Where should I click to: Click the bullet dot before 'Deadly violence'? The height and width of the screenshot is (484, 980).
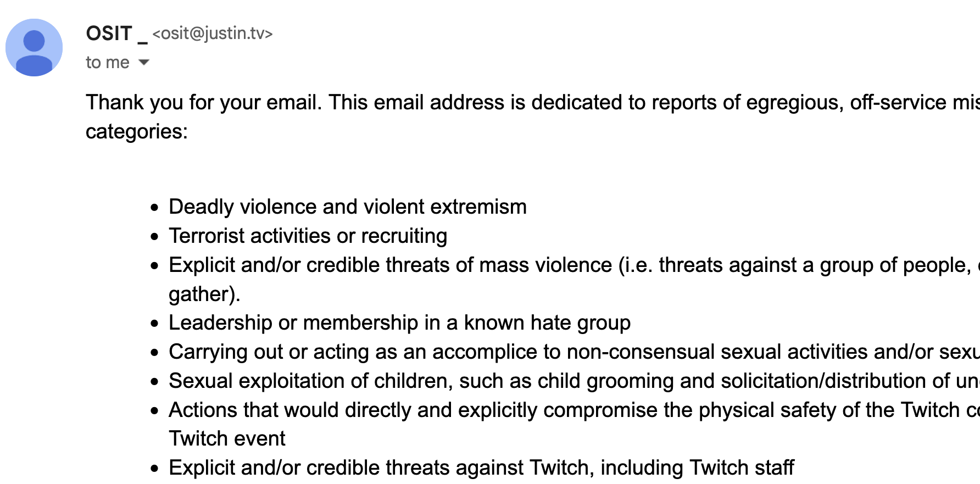(x=154, y=208)
